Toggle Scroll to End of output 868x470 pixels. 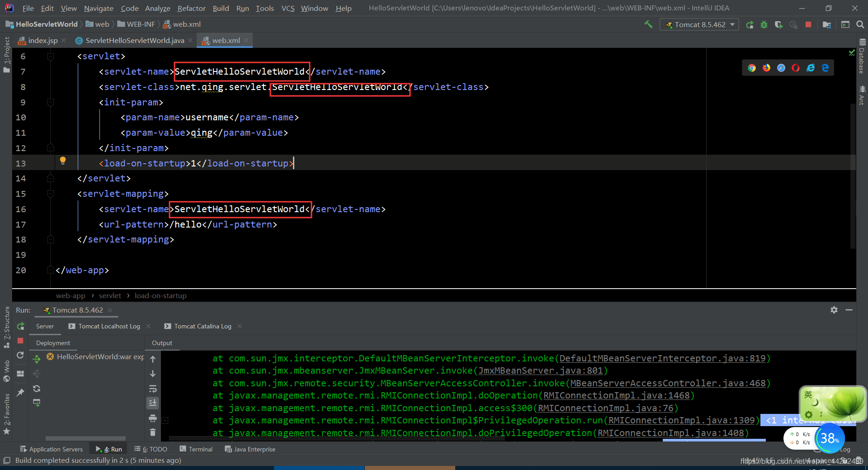pyautogui.click(x=153, y=403)
